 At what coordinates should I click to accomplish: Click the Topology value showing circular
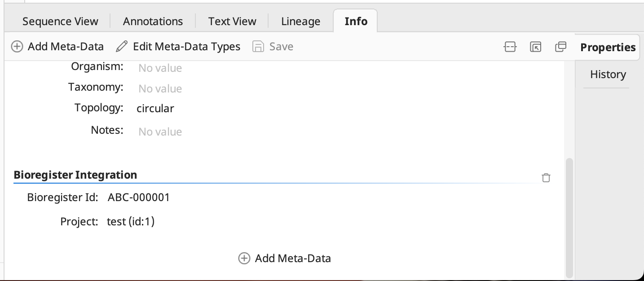point(155,108)
